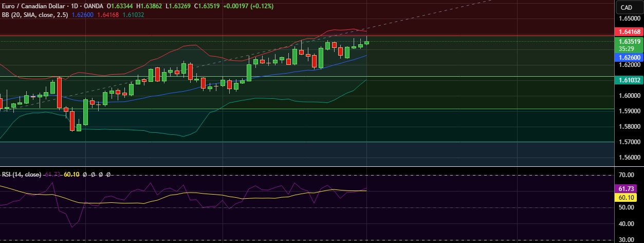This screenshot has height=243, width=644.
Task: Select the RSI (14, close) indicator legend
Action: (21, 175)
